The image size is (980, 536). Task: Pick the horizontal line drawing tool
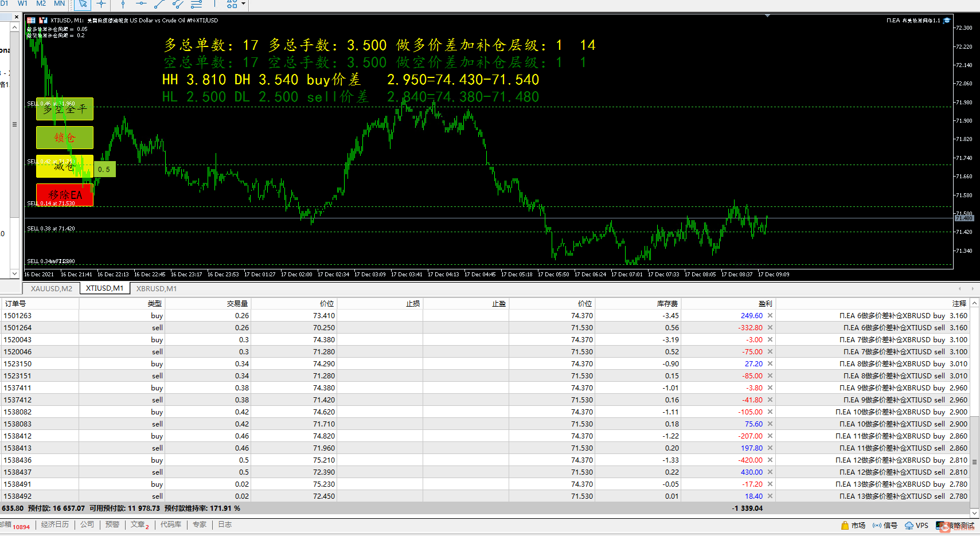(x=141, y=4)
